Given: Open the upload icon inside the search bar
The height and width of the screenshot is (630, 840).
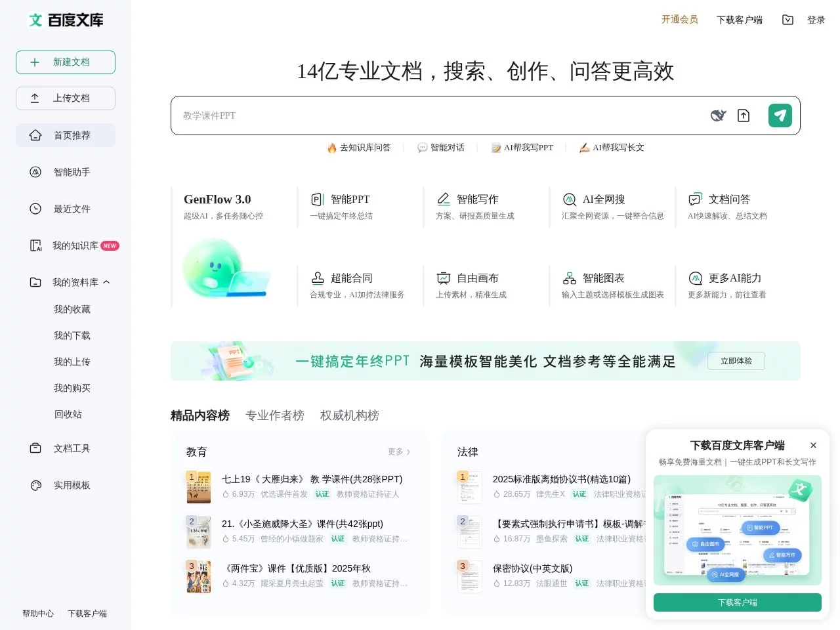Looking at the screenshot, I should 744,115.
